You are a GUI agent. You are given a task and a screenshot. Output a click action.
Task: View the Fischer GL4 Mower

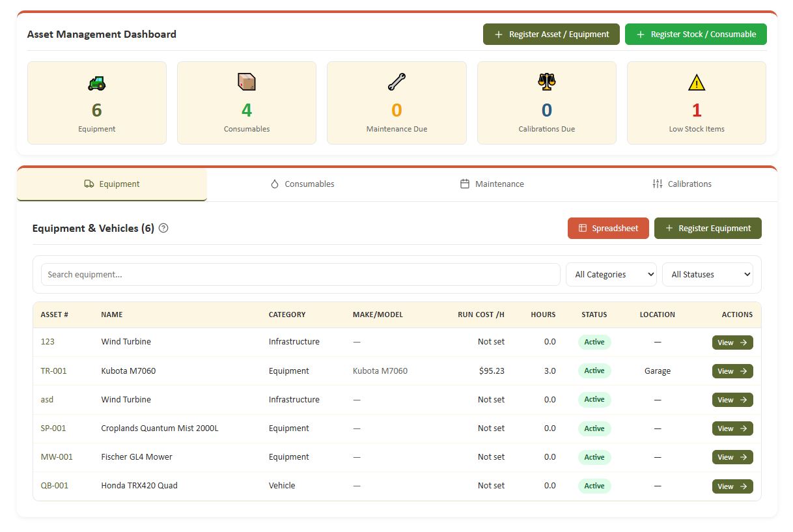[x=732, y=457]
